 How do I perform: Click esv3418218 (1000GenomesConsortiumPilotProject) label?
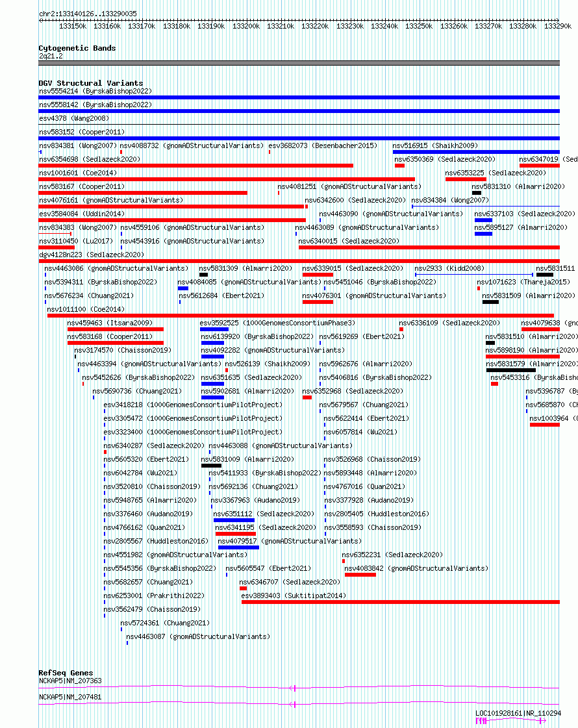[x=193, y=405]
